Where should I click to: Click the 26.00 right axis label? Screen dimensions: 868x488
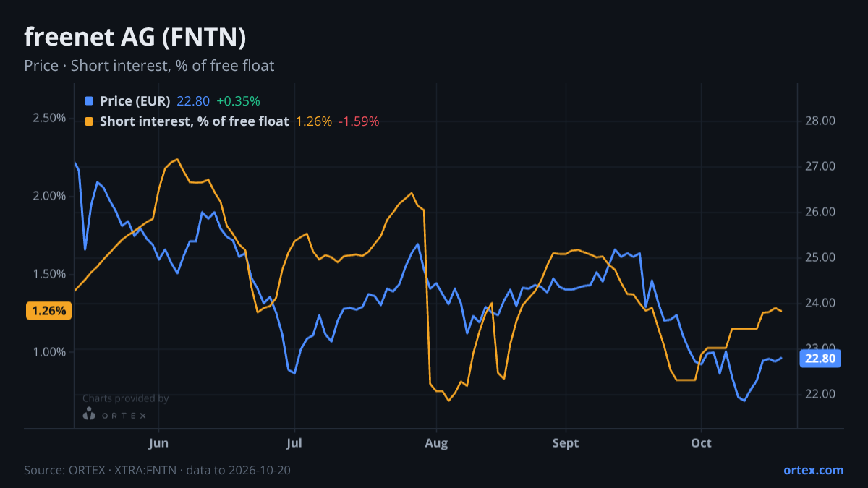(x=820, y=213)
